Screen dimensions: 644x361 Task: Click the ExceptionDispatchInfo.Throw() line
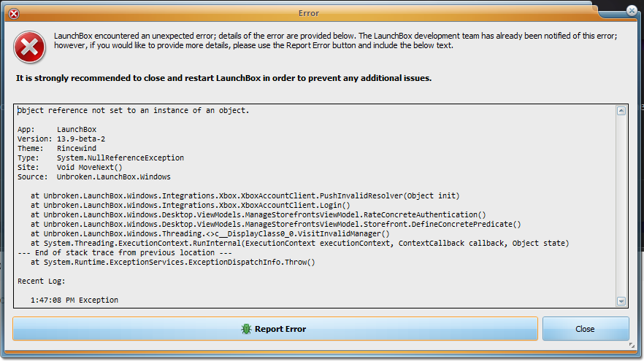[x=172, y=262]
